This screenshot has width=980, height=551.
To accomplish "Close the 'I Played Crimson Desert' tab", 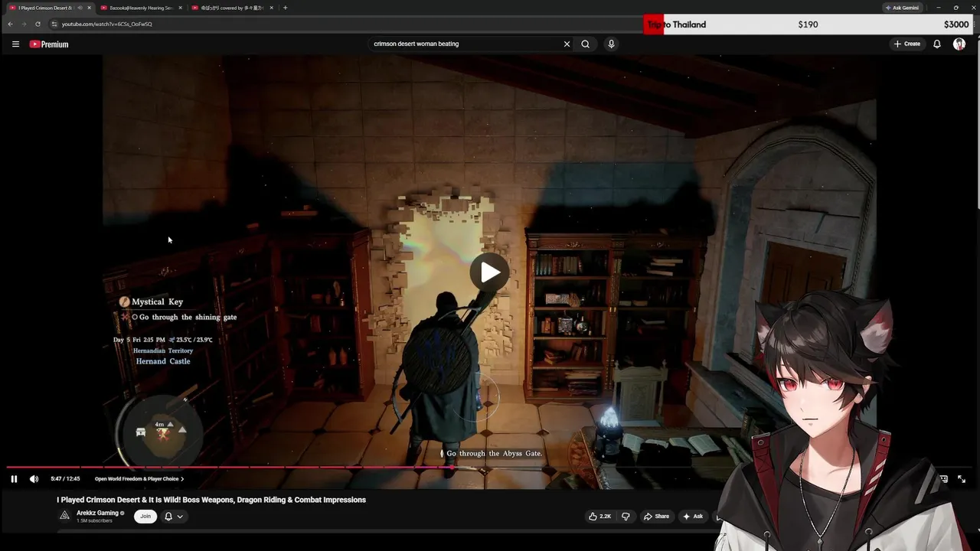I will [90, 8].
